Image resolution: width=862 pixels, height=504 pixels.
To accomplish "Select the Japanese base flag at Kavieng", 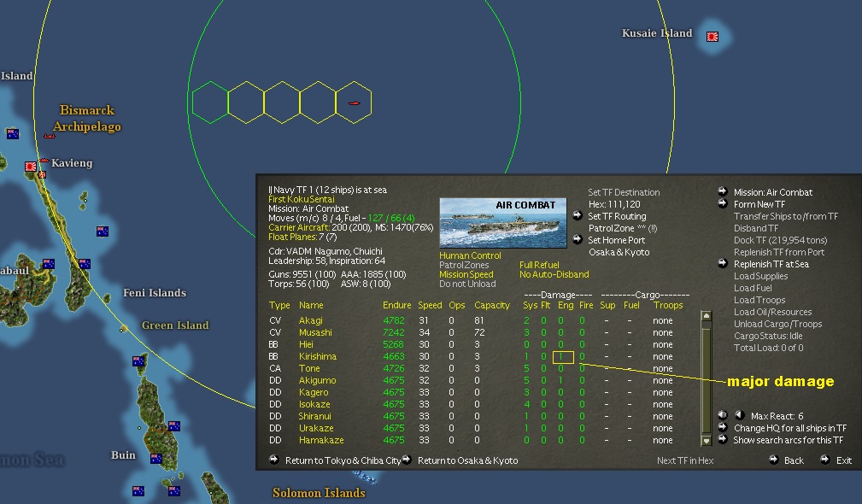I will pyautogui.click(x=31, y=166).
